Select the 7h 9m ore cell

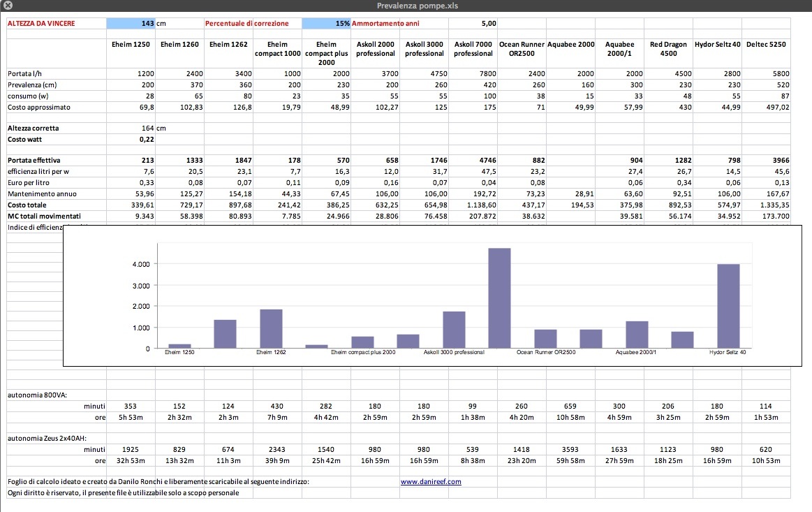278,417
